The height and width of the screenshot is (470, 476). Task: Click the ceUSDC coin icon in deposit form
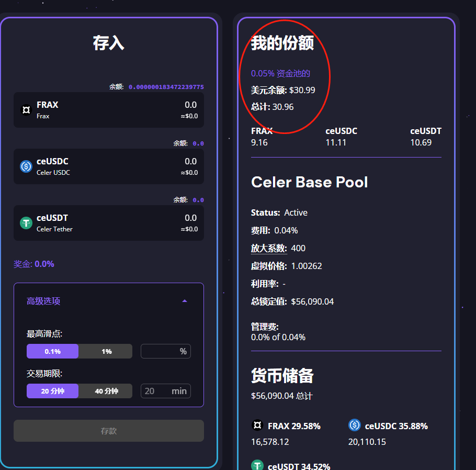point(26,166)
